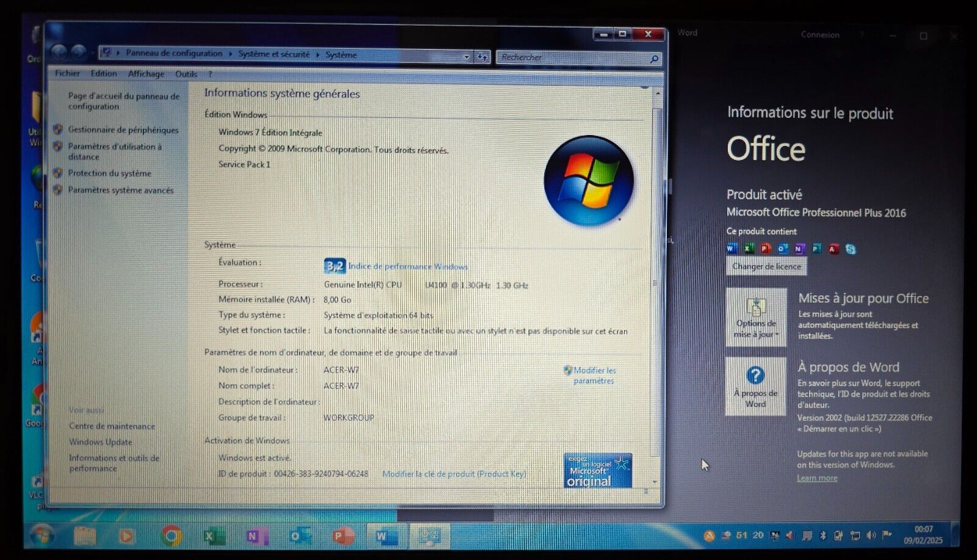Image resolution: width=977 pixels, height=560 pixels.
Task: Click the 3,2 performance rating badge
Action: (335, 266)
